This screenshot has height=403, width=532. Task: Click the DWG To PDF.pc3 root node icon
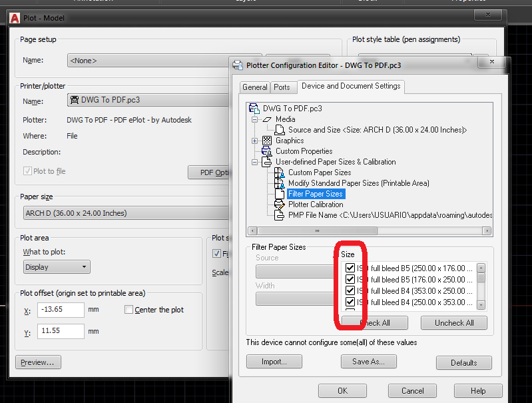254,109
